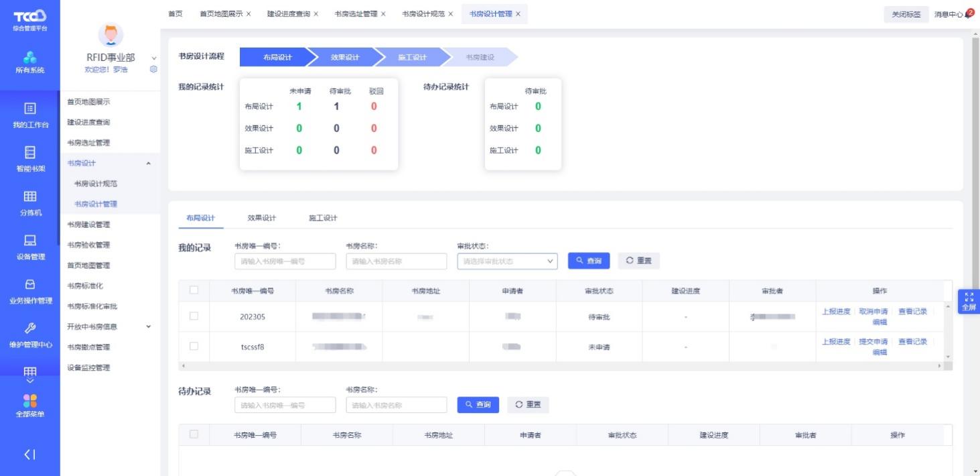The width and height of the screenshot is (980, 476).
Task: Click the 查询 button in 我的记录
Action: coord(589,261)
